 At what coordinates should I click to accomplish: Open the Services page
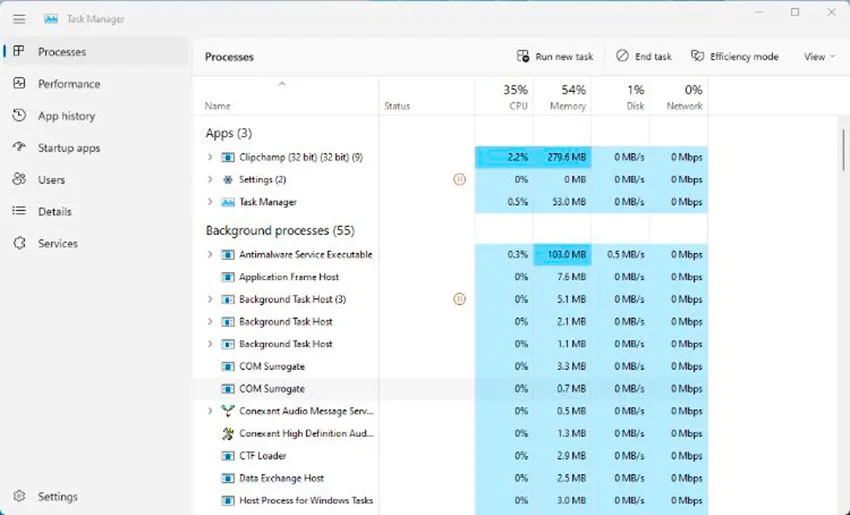click(96, 243)
